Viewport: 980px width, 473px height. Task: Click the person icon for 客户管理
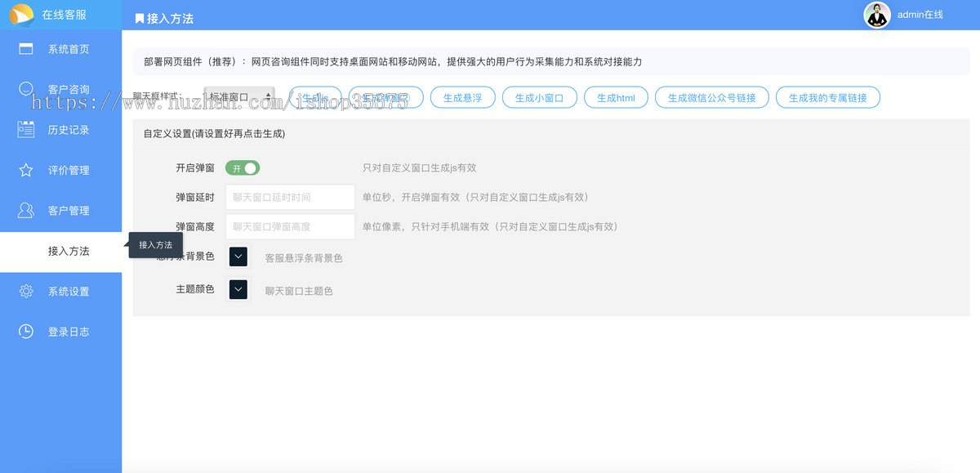[x=26, y=210]
